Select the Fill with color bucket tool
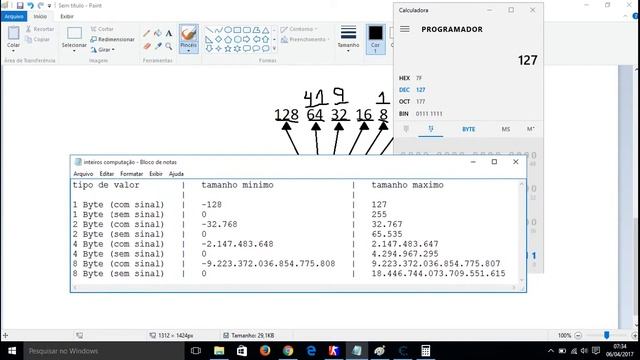Image resolution: width=640 pixels, height=360 pixels. 158,34
